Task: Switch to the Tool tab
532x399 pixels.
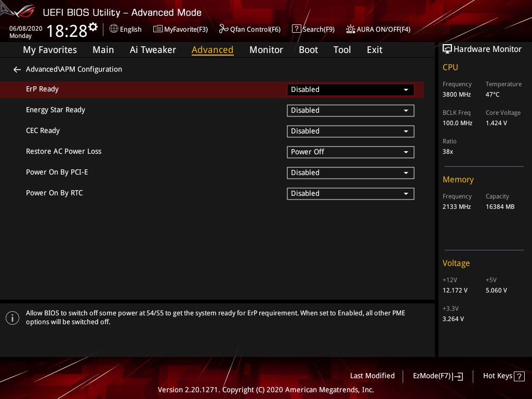Action: click(x=342, y=50)
